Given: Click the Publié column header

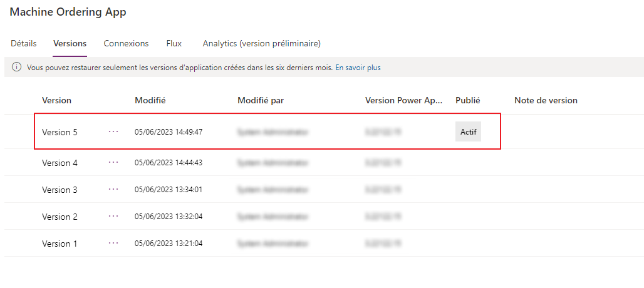Looking at the screenshot, I should point(468,101).
